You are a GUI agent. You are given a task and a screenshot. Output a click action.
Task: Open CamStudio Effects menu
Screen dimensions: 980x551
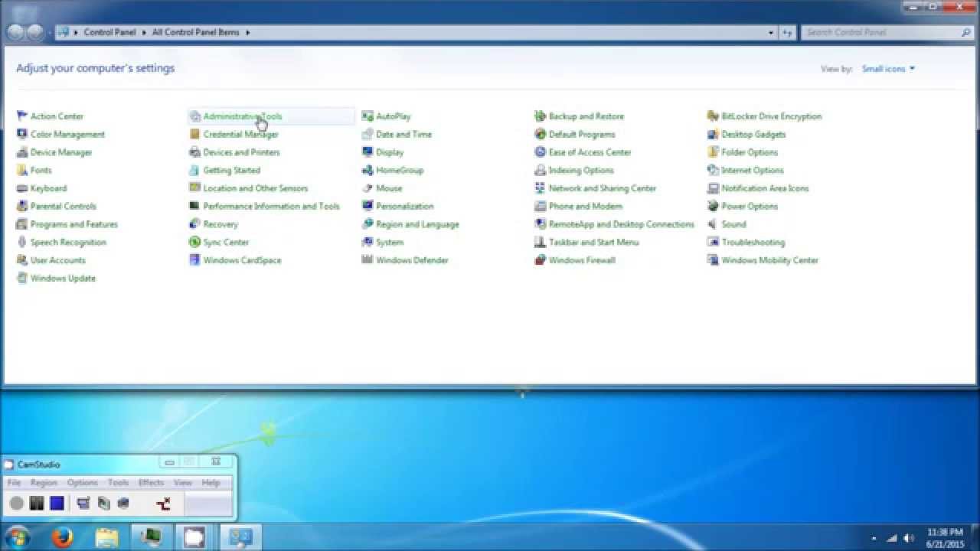[152, 483]
